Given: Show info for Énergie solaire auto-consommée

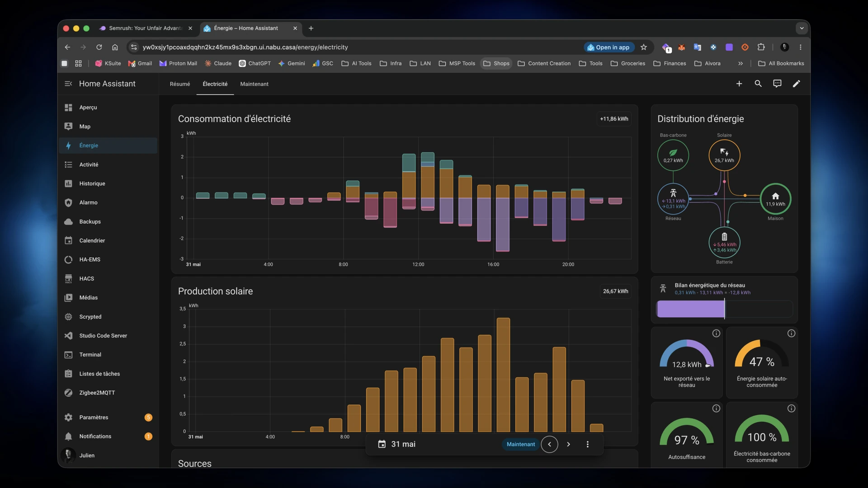Looking at the screenshot, I should pos(791,333).
